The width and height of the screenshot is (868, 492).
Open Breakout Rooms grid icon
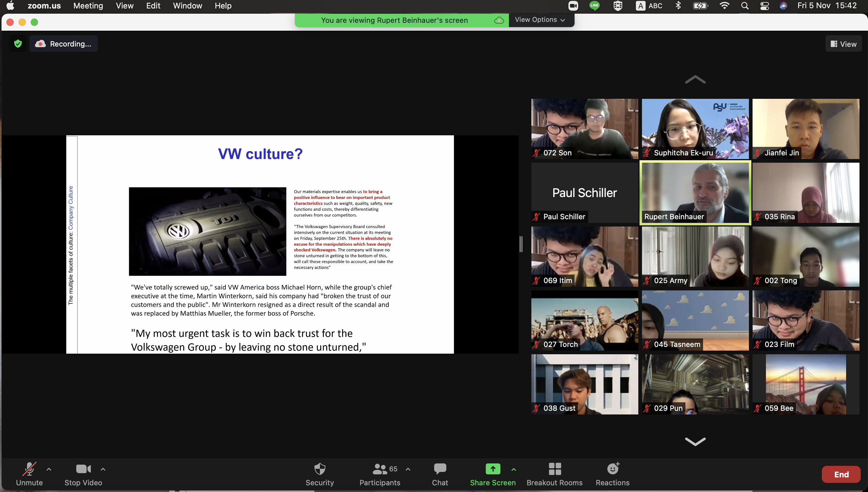pyautogui.click(x=554, y=469)
